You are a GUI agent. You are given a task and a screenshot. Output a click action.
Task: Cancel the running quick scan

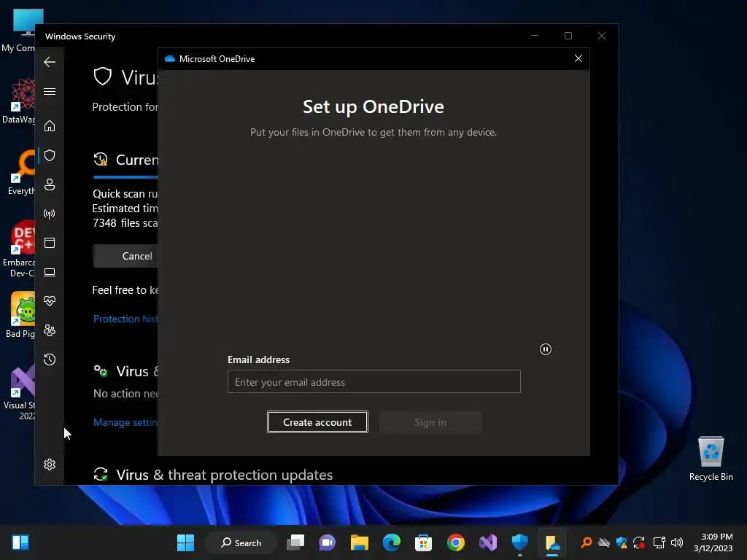pos(125,256)
